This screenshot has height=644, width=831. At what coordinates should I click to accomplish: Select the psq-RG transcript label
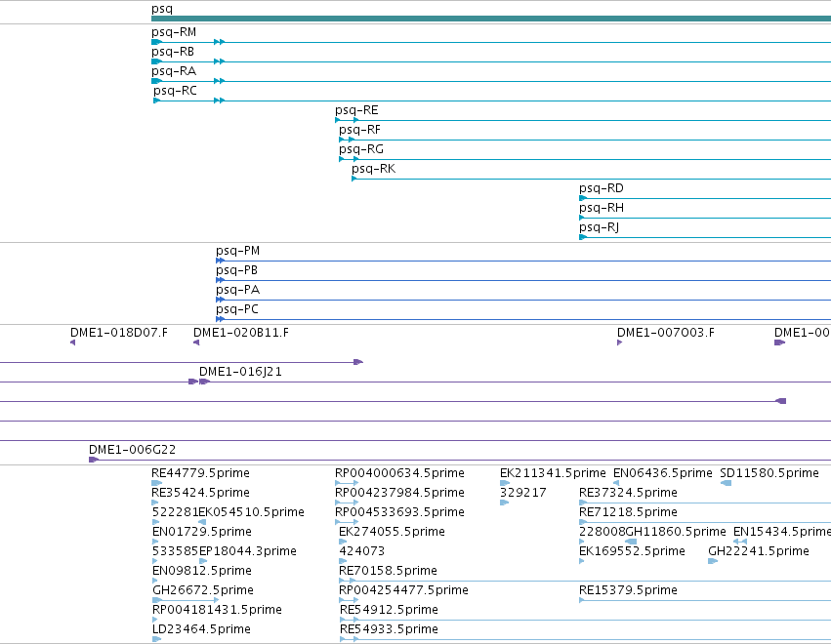361,149
